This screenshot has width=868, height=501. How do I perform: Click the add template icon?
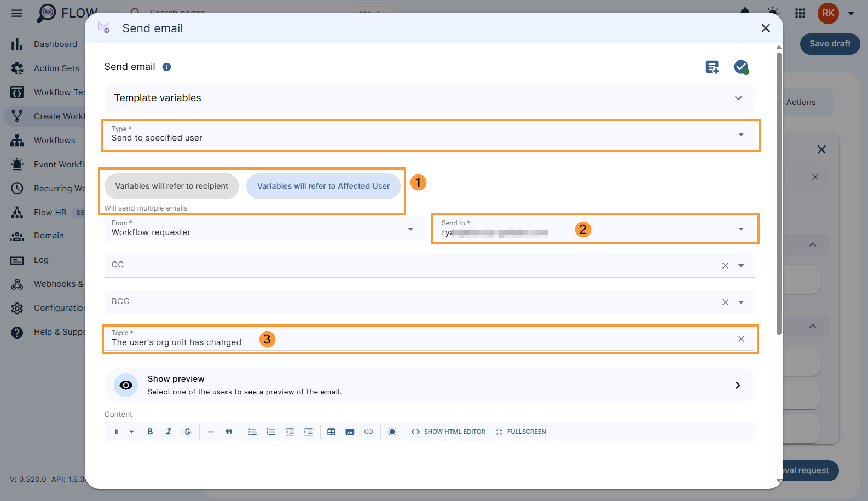tap(712, 67)
